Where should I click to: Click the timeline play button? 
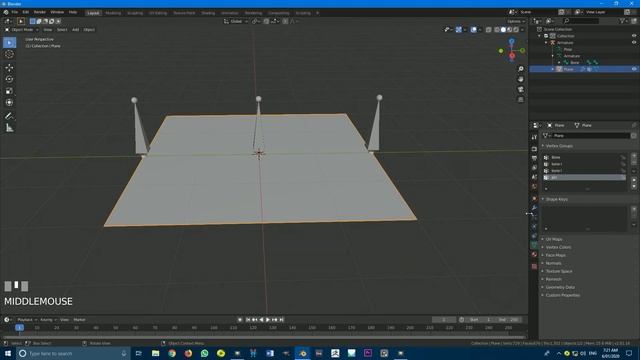tap(268, 320)
